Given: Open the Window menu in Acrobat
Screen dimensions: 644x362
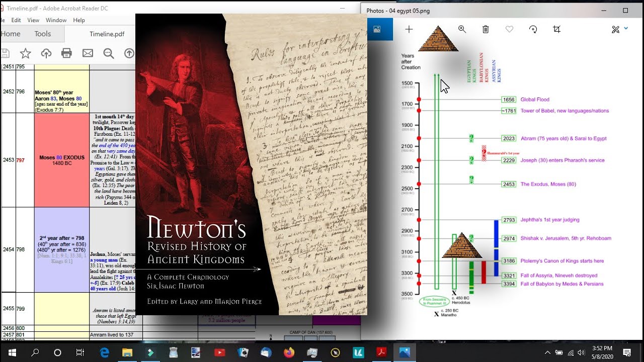Looking at the screenshot, I should point(56,20).
